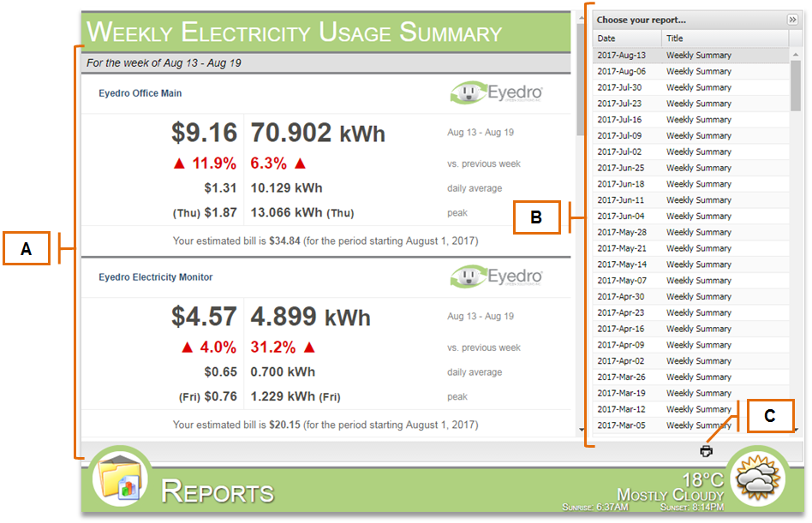
Task: Click the 70.902 kWh weekly usage value
Action: coord(318,133)
